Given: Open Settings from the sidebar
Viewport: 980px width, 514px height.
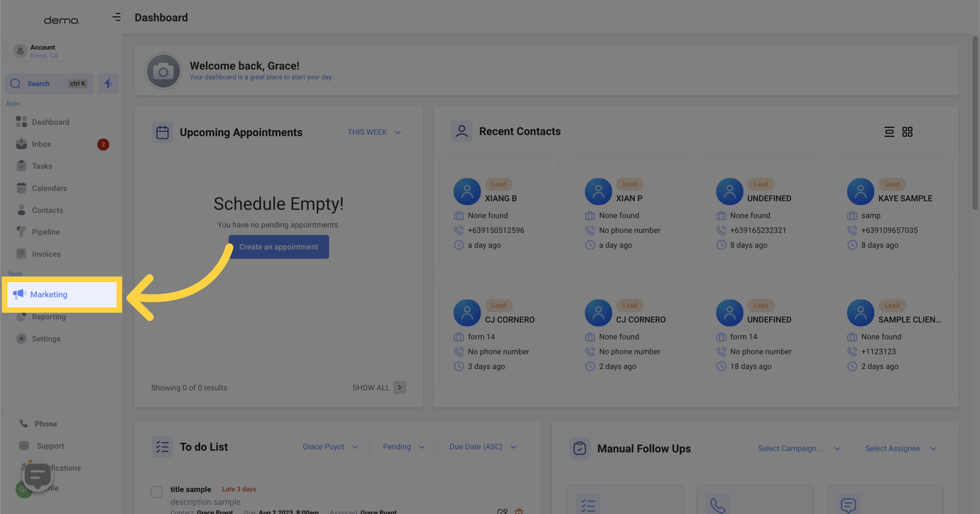Looking at the screenshot, I should pyautogui.click(x=46, y=339).
